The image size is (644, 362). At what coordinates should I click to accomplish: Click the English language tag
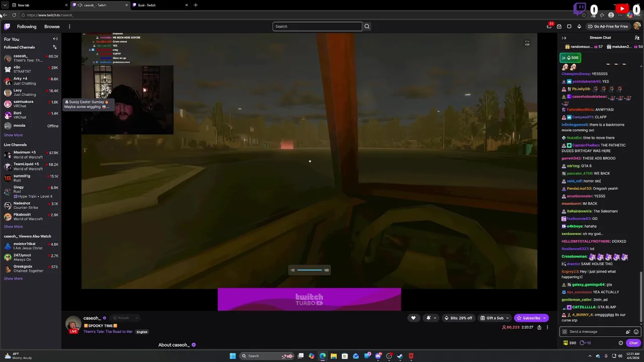[142, 332]
